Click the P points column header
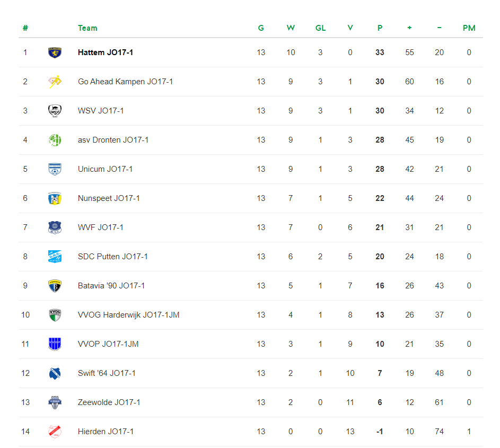Screen dimensions: 500x448 (380, 28)
